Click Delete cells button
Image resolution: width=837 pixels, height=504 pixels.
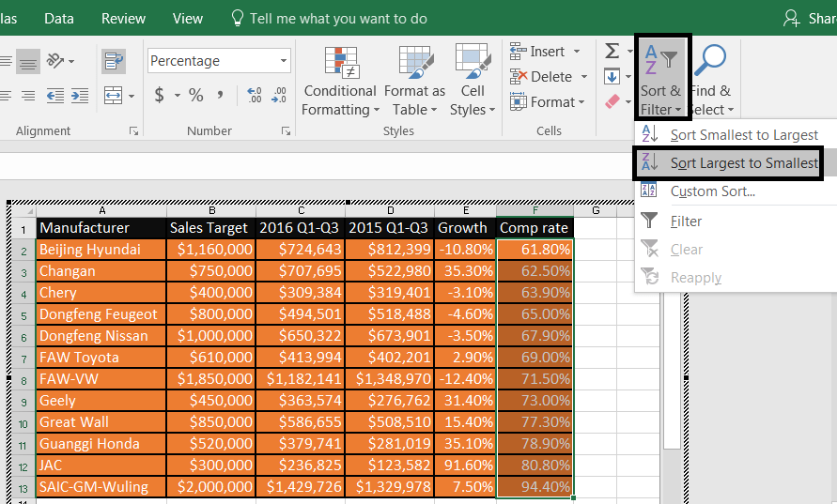[541, 77]
